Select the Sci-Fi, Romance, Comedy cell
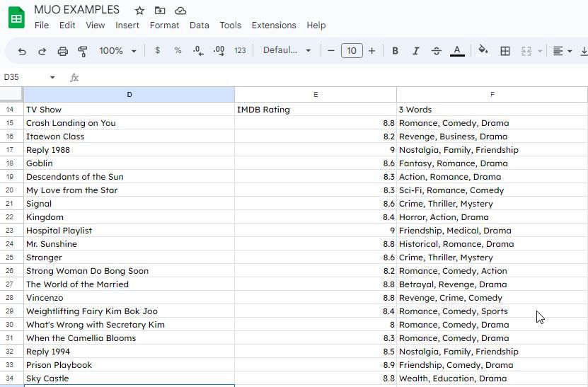 (492, 190)
